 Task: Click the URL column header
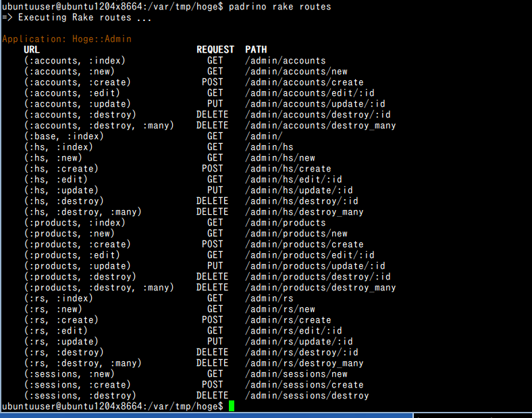click(x=32, y=49)
